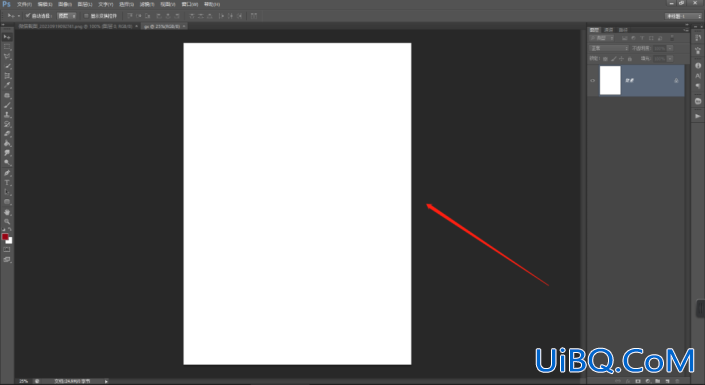Open the Actions panel play icon

pos(698,116)
